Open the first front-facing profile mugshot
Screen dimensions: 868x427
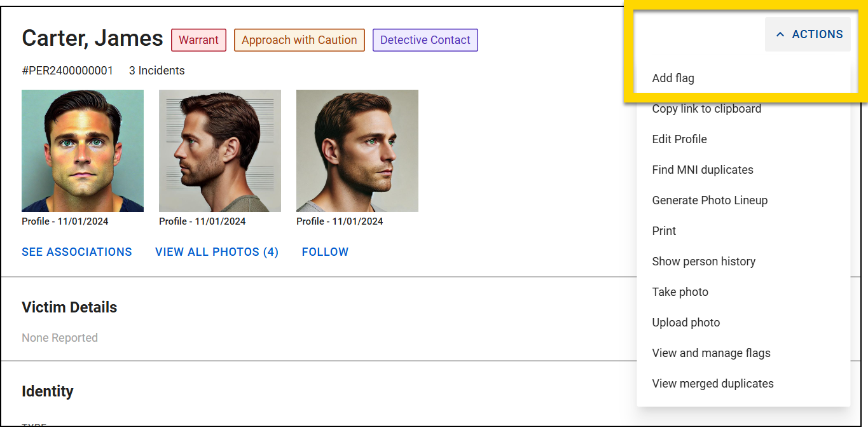(83, 150)
